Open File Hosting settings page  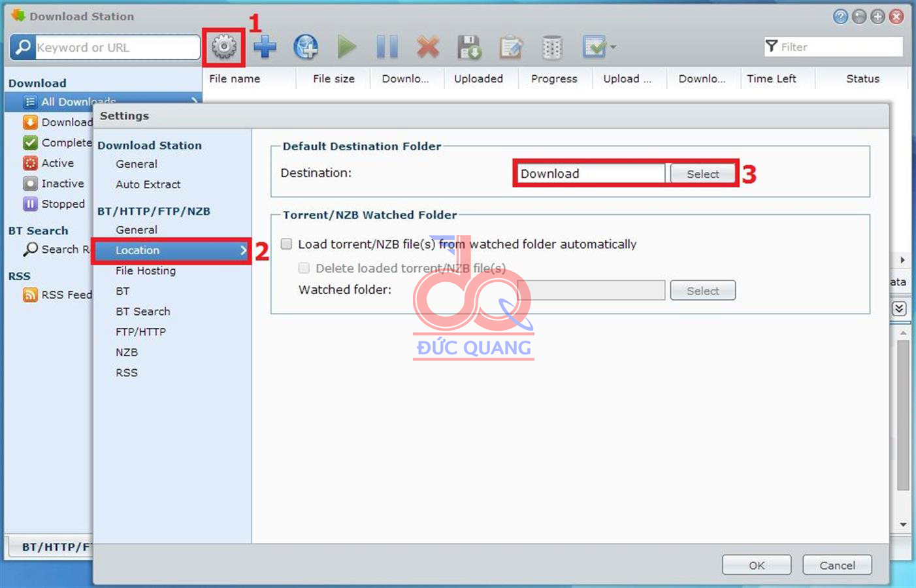pos(146,270)
